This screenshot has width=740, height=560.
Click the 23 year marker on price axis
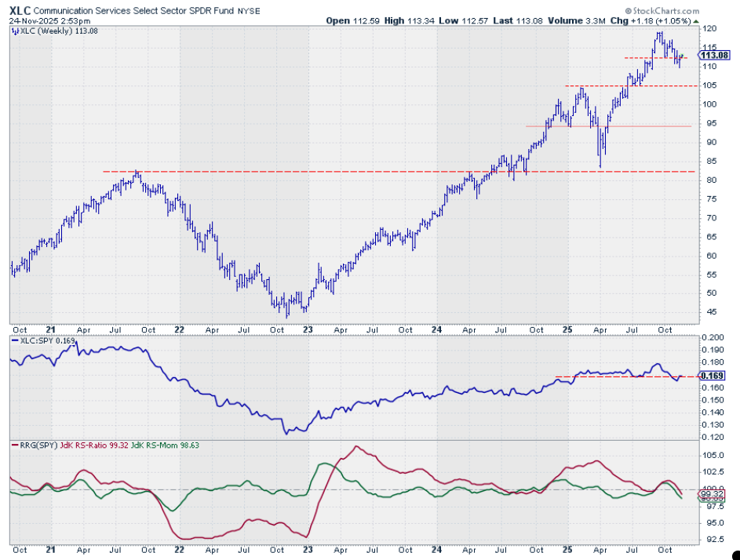tap(307, 331)
